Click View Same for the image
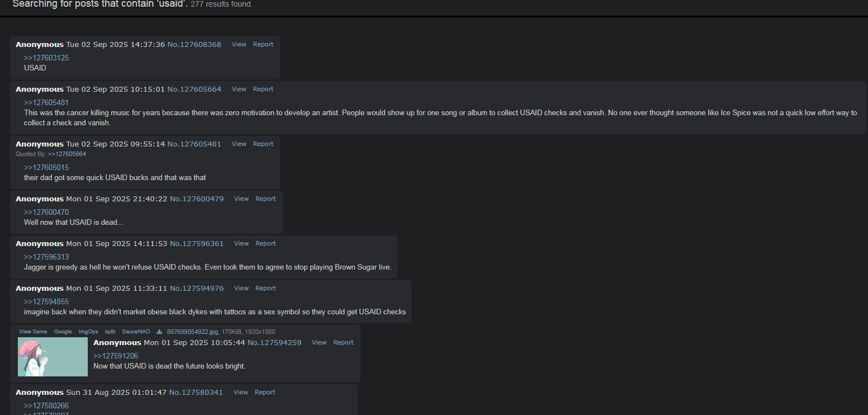Image resolution: width=868 pixels, height=415 pixels. click(x=33, y=332)
